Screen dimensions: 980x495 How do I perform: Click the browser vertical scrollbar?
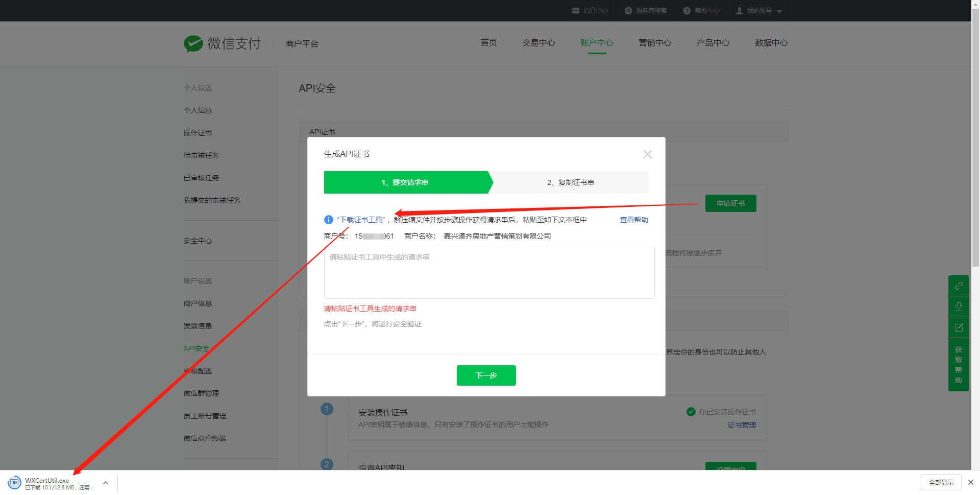[x=975, y=138]
